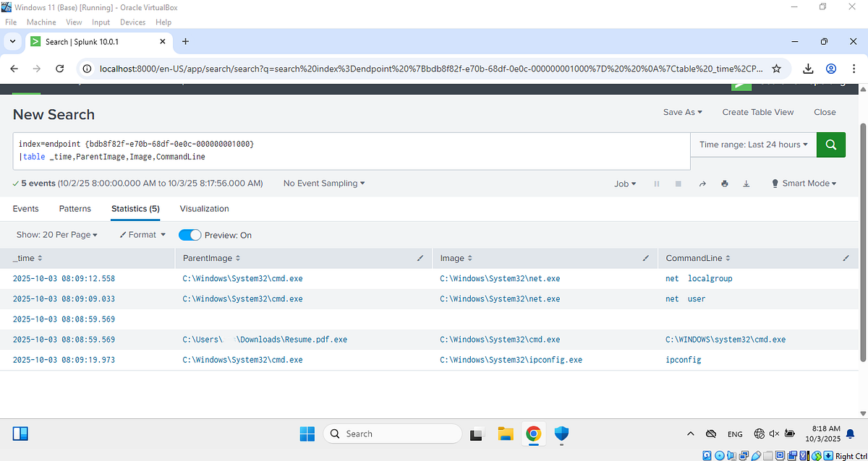Sort by ParentImage column header
The image size is (868, 461).
[211, 258]
